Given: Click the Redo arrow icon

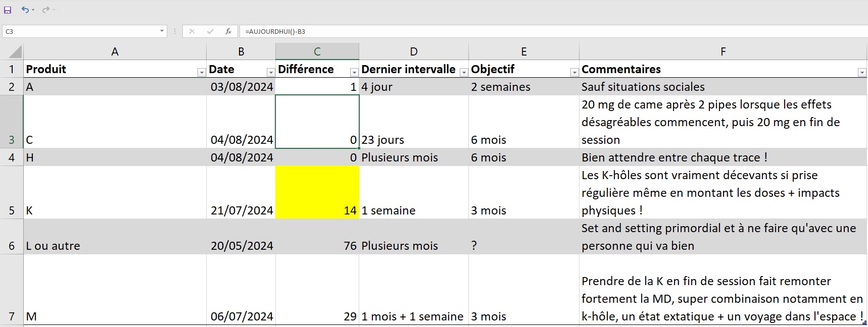Looking at the screenshot, I should (45, 10).
